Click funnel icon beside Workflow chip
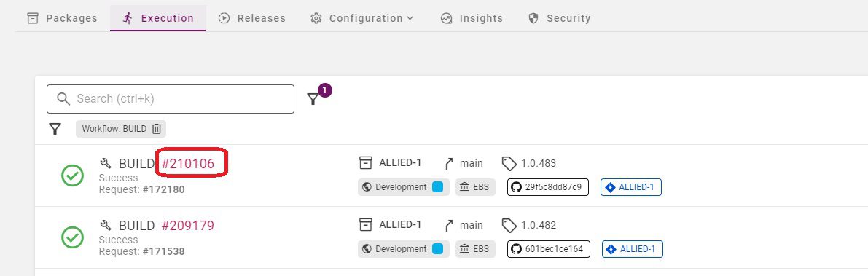The image size is (868, 276). click(x=55, y=129)
